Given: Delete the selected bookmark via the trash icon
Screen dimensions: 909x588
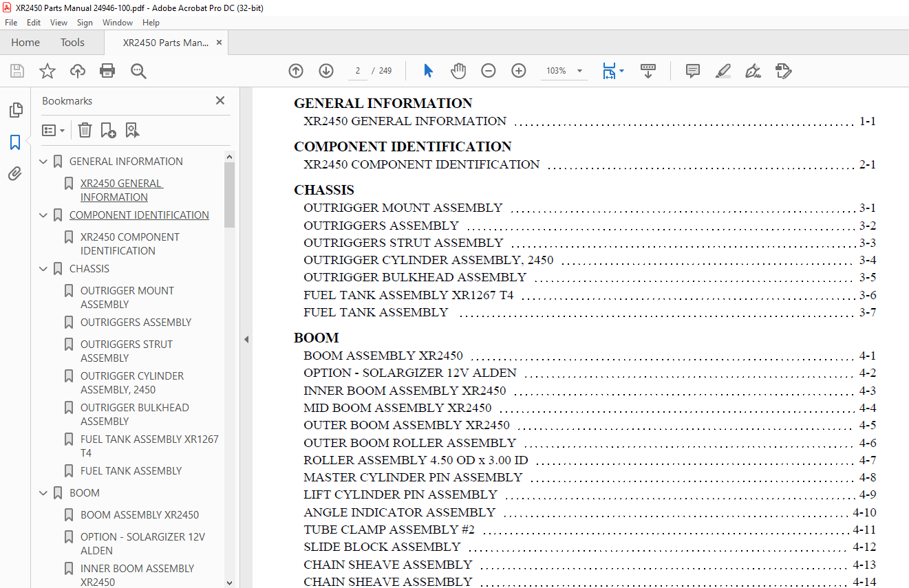Looking at the screenshot, I should click(x=85, y=130).
